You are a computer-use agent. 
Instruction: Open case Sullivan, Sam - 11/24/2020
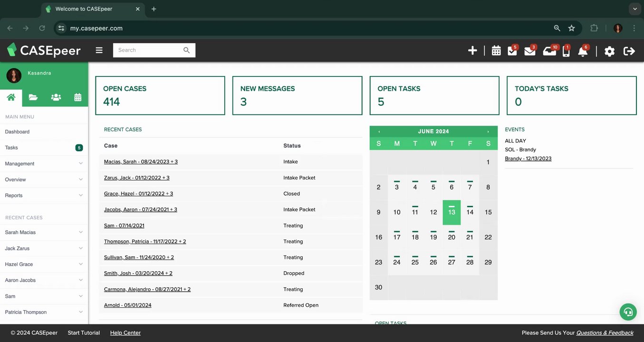click(139, 257)
